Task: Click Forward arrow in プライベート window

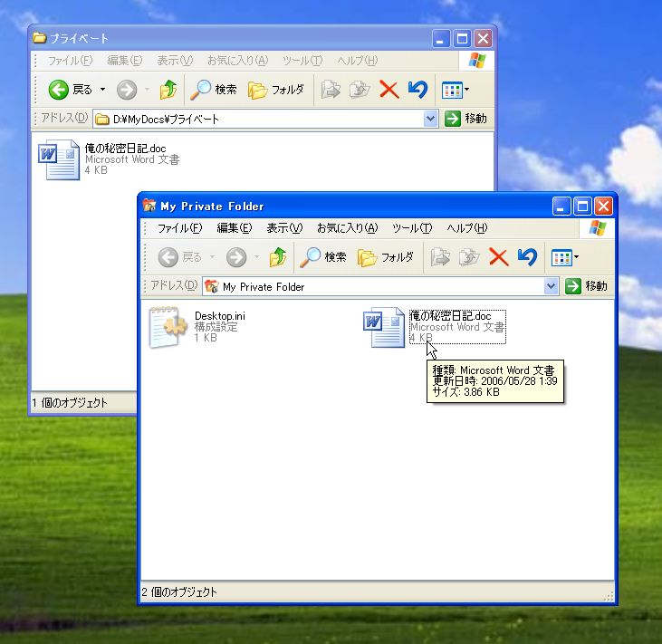Action: click(127, 90)
